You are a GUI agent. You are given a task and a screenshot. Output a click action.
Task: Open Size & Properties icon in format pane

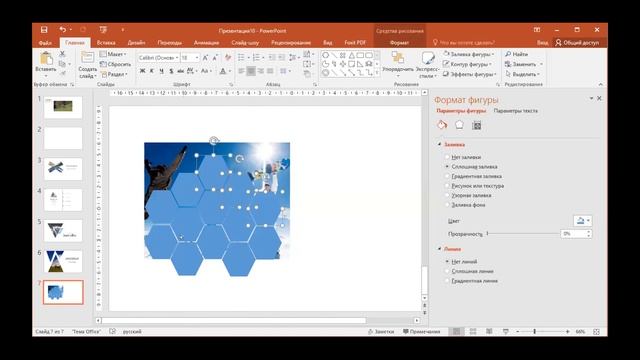(x=476, y=125)
